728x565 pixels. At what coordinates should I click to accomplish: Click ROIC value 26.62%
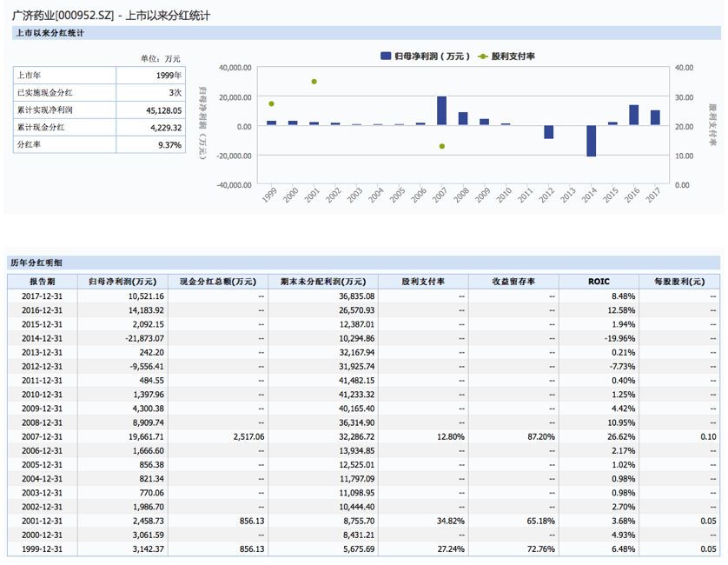pos(621,436)
